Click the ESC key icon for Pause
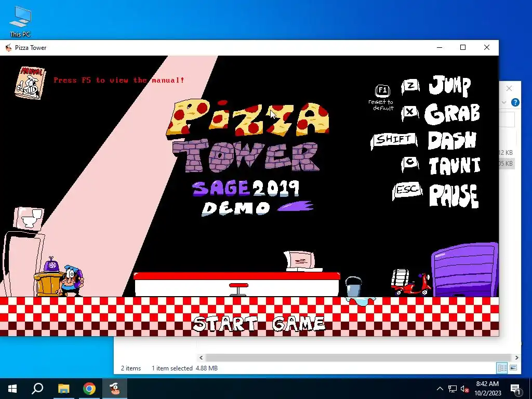532x399 pixels. point(407,190)
